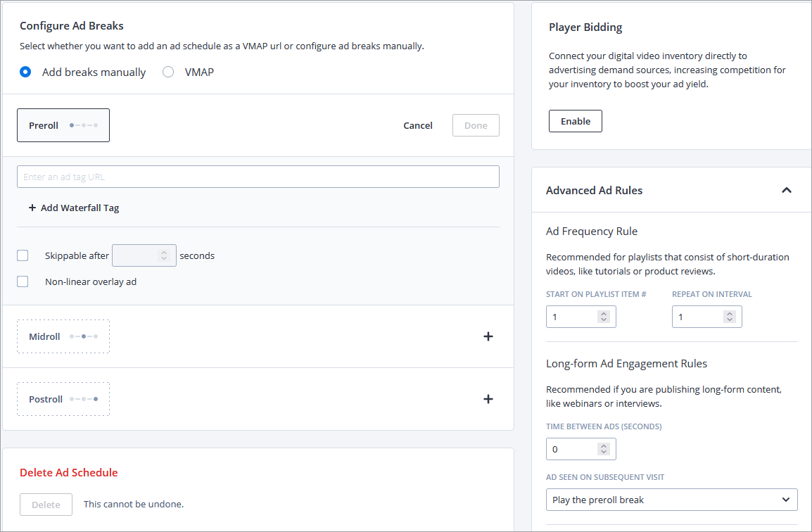This screenshot has width=812, height=532.
Task: Click plus icon beside Add Waterfall Tag
Action: [32, 208]
